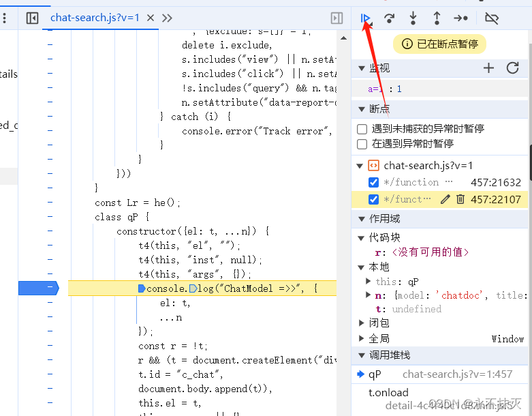Viewport: 532px width, 416px height.
Task: Click the Window value in global scope
Action: coord(507,339)
